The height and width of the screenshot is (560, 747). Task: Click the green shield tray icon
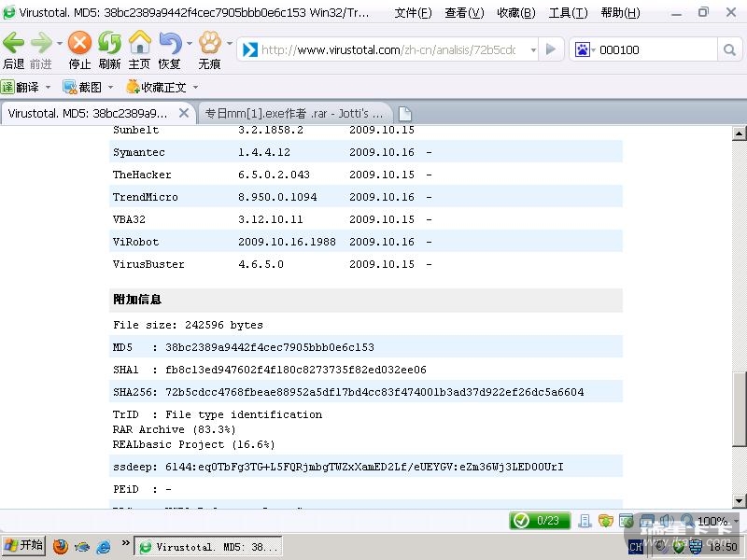tap(679, 546)
